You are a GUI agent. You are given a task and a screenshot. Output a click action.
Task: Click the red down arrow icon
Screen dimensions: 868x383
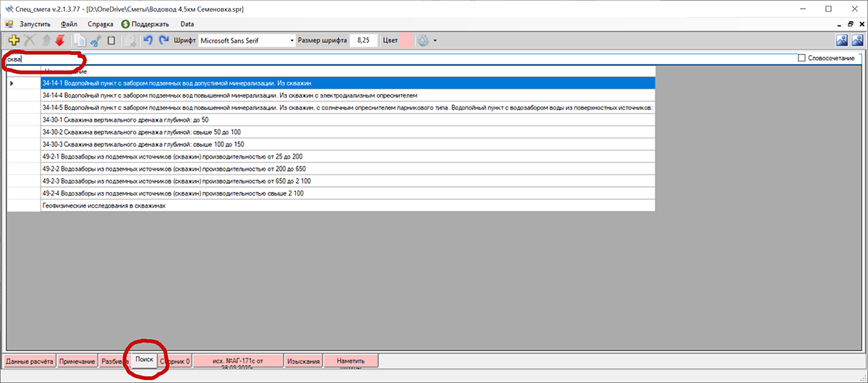click(60, 41)
